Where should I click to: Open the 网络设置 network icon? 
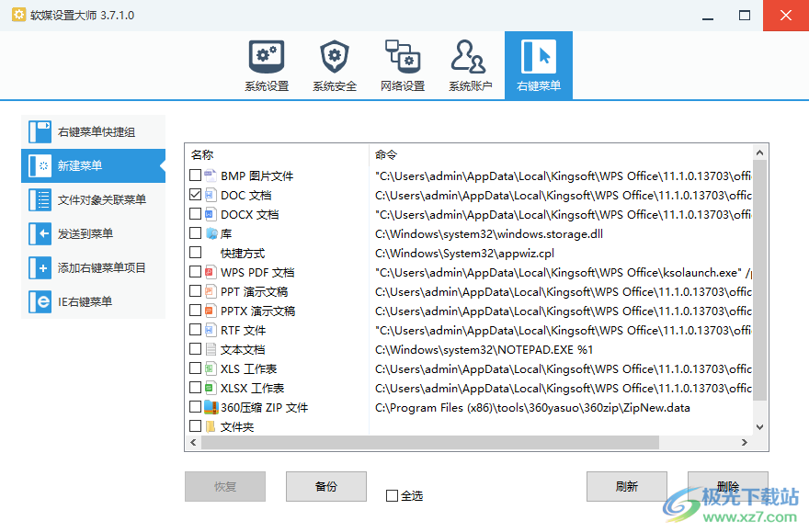[x=403, y=56]
